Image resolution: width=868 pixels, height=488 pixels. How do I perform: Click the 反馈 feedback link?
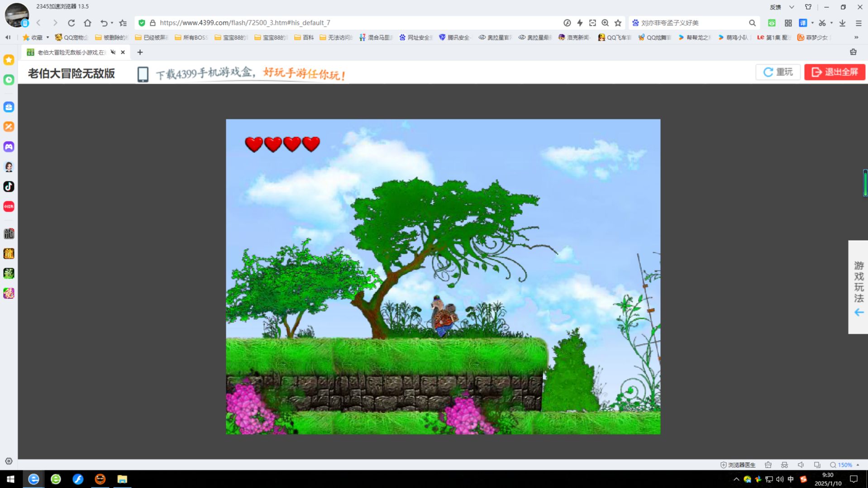click(x=775, y=7)
